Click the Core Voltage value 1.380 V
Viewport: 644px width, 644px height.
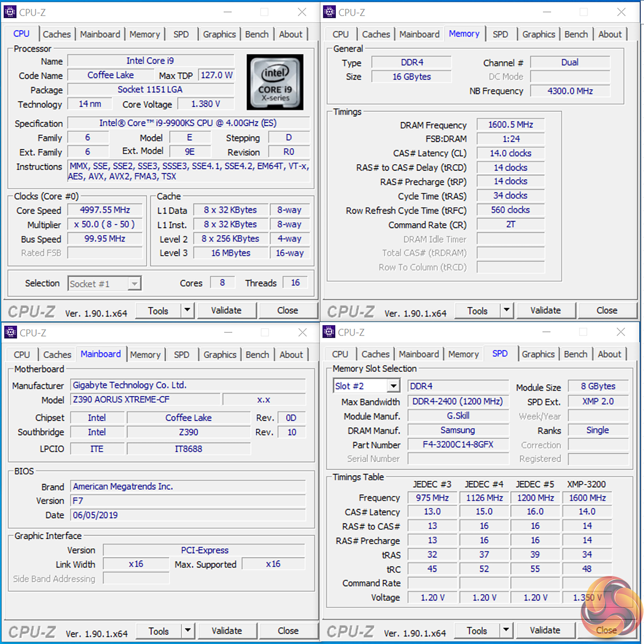pyautogui.click(x=206, y=104)
